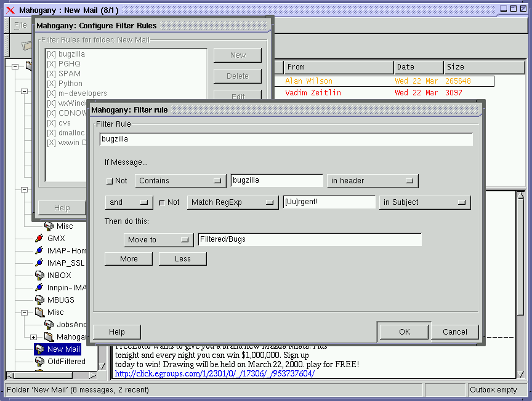This screenshot has height=401, width=532.
Task: Sort messages by the Date column header
Action: click(419, 67)
